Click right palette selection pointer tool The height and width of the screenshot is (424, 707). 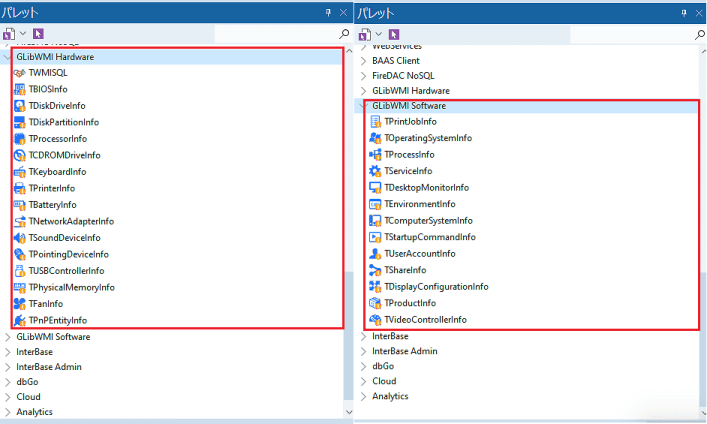tap(394, 34)
